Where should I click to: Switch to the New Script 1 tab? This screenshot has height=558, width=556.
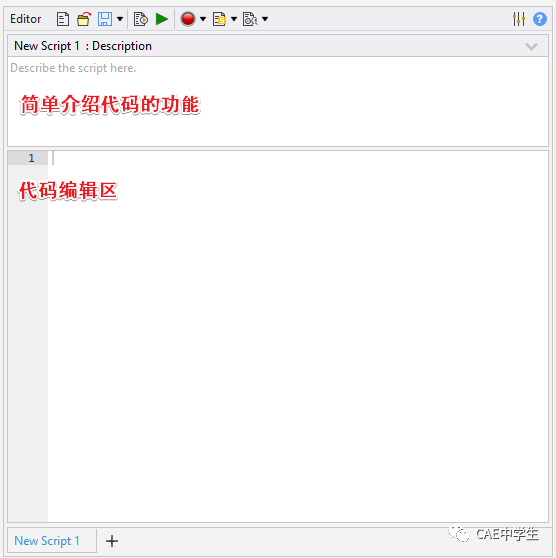47,541
